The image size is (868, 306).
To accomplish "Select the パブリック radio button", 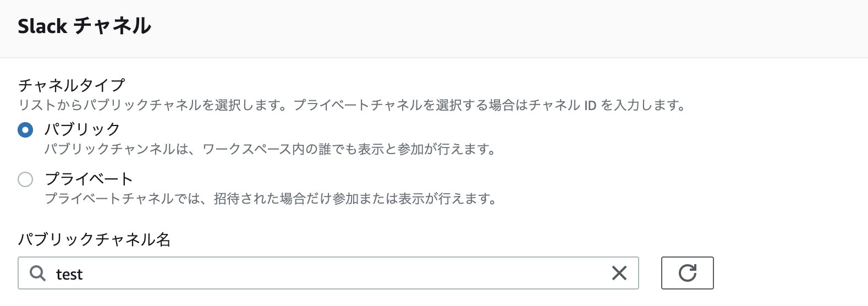I will point(25,130).
